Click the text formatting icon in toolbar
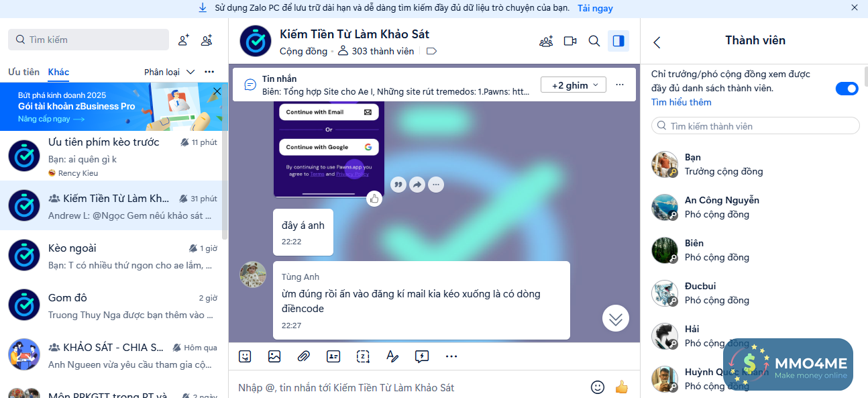868x398 pixels. tap(392, 356)
